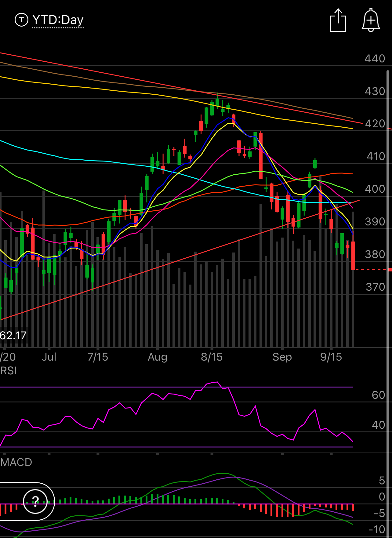Add a price alert with bell icon
The height and width of the screenshot is (538, 392).
click(371, 20)
